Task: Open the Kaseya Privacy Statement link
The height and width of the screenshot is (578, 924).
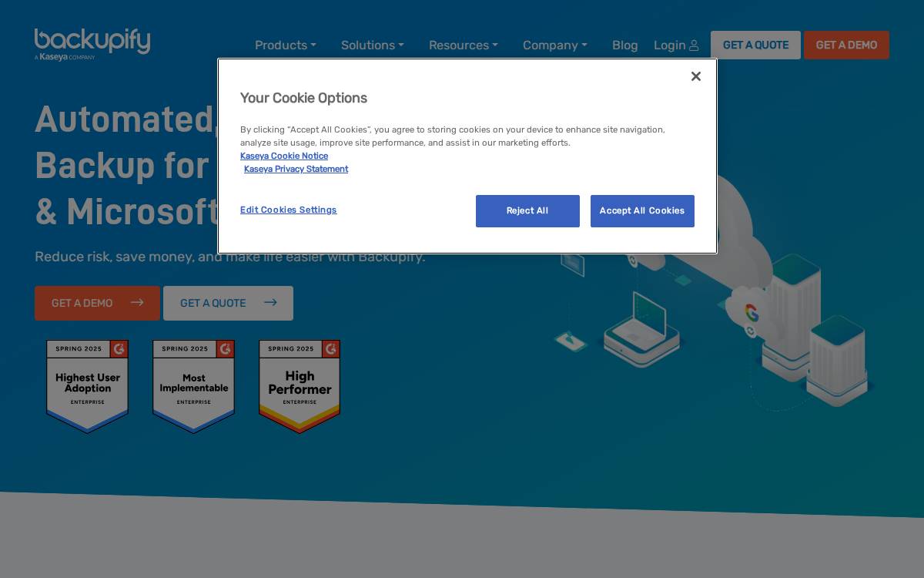Action: coord(296,169)
